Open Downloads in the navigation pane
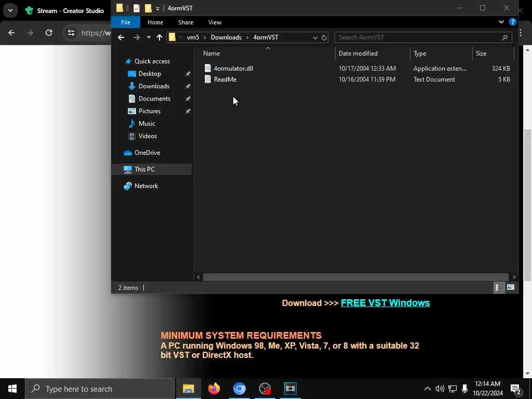Viewport: 532px width, 399px height. [154, 86]
